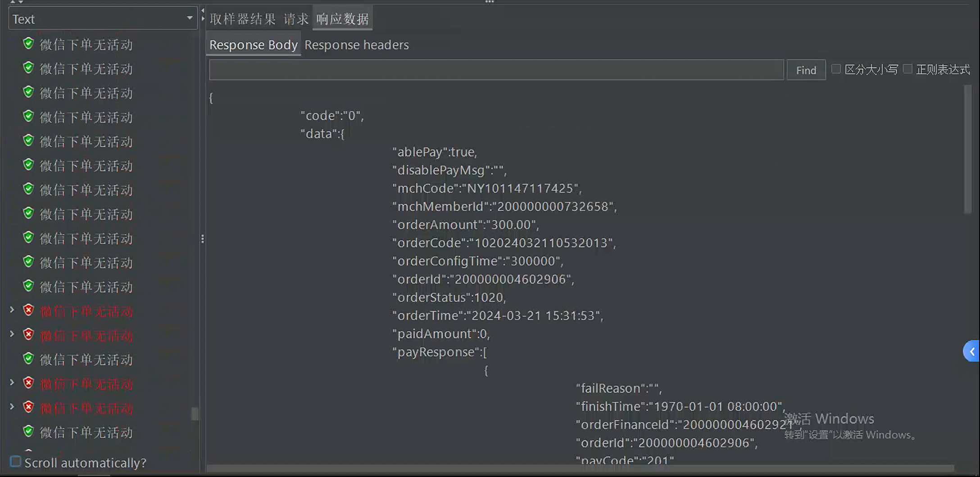Switch to the 取样器结果 tab
The width and height of the screenshot is (980, 477).
click(x=243, y=19)
